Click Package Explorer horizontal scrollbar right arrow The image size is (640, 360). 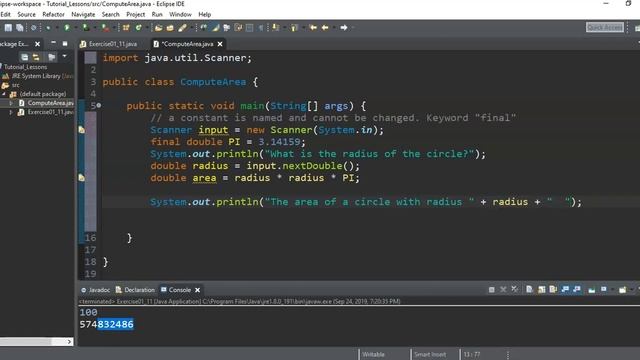69,342
